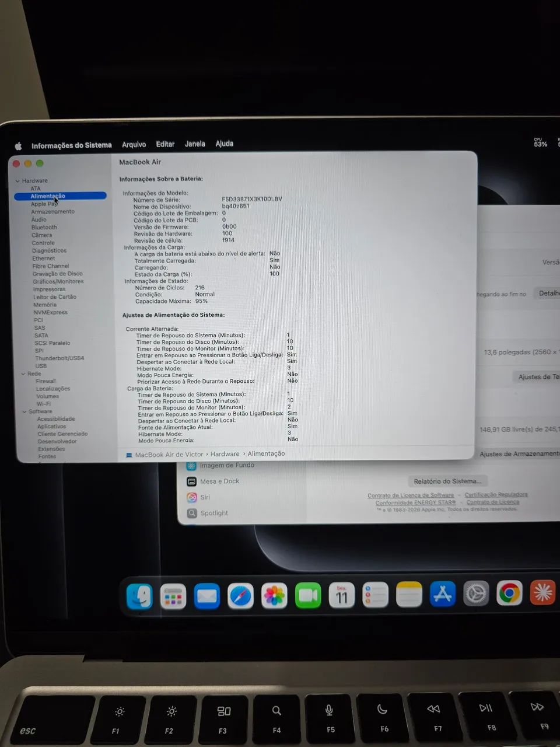This screenshot has width=560, height=747.
Task: Select Wi-Fi under Rede
Action: pyautogui.click(x=43, y=404)
